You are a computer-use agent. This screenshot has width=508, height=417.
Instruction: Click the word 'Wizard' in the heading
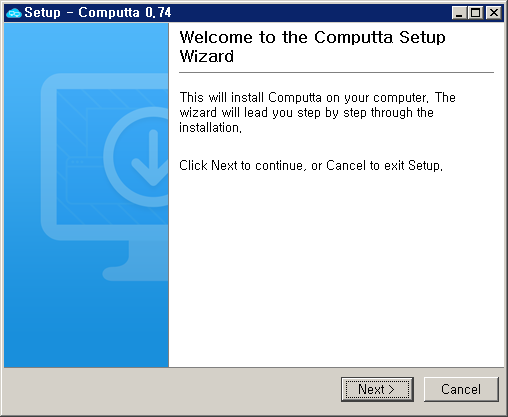207,56
